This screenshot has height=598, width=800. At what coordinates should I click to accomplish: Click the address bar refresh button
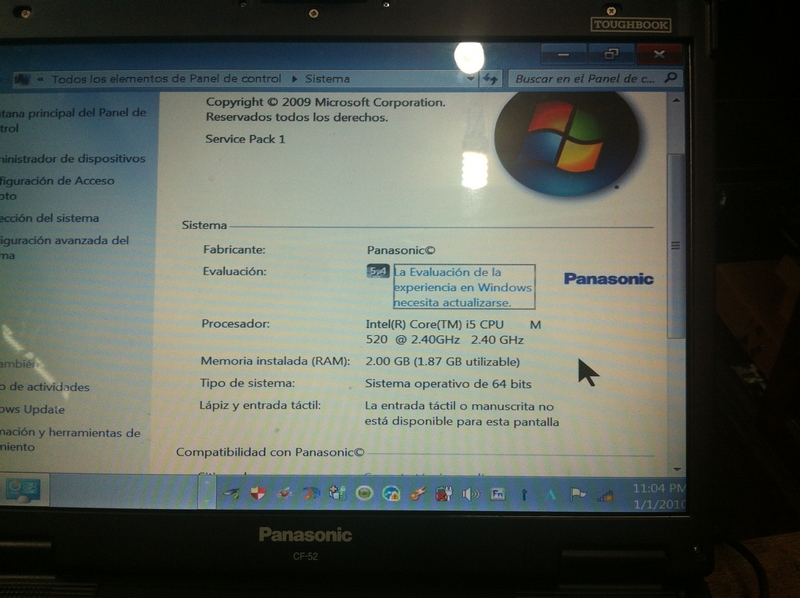coord(490,79)
